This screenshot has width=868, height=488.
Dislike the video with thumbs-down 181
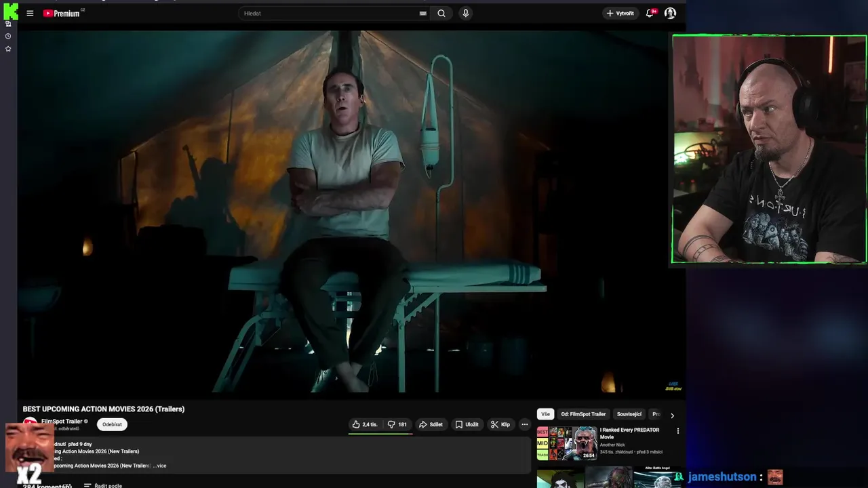(397, 424)
